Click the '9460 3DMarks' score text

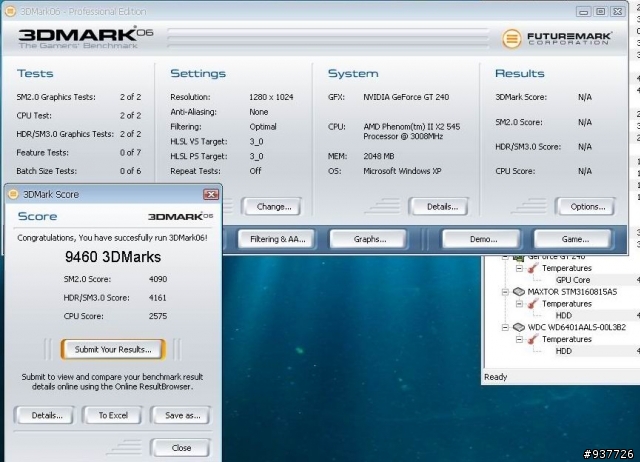pyautogui.click(x=113, y=257)
